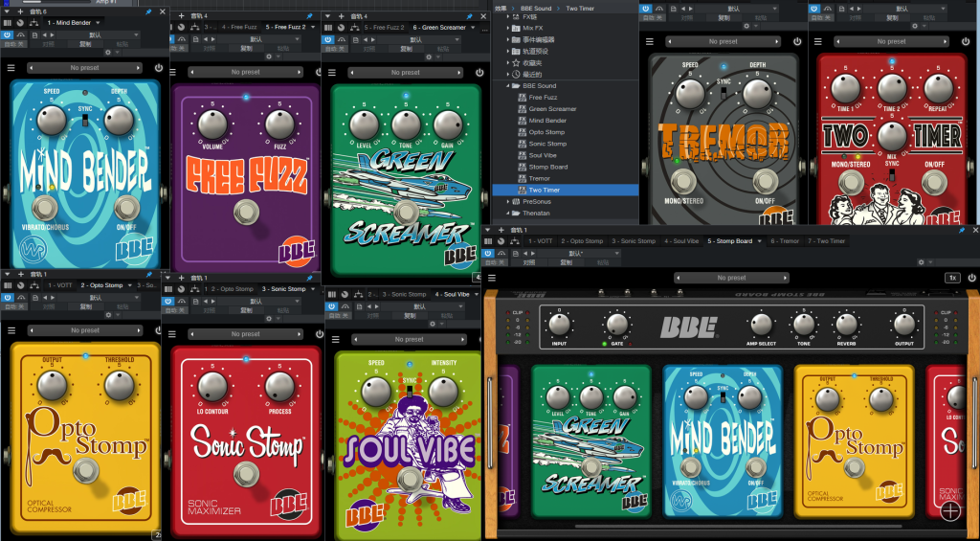This screenshot has width=980, height=541.
Task: Collapse the BBE Sound folder
Action: (508, 85)
